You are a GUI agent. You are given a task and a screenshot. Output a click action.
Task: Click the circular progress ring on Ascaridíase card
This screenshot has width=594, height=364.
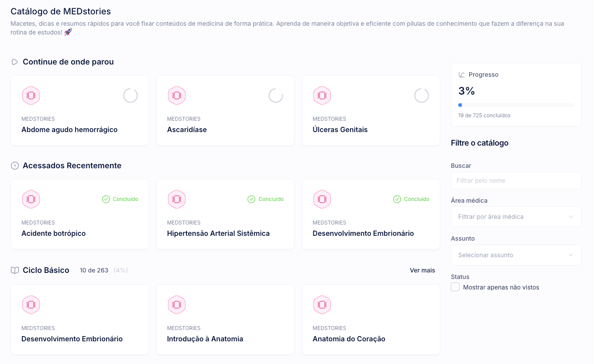click(x=276, y=95)
